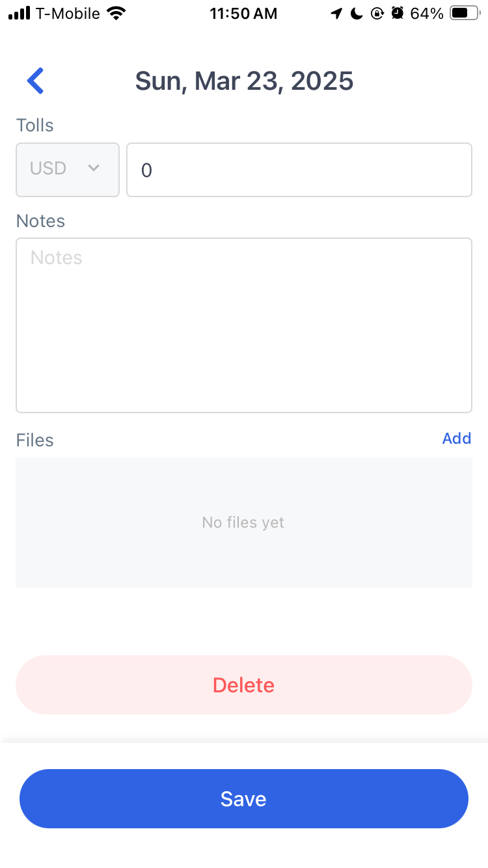The width and height of the screenshot is (488, 868).
Task: Tap inside the Notes text area
Action: [244, 325]
